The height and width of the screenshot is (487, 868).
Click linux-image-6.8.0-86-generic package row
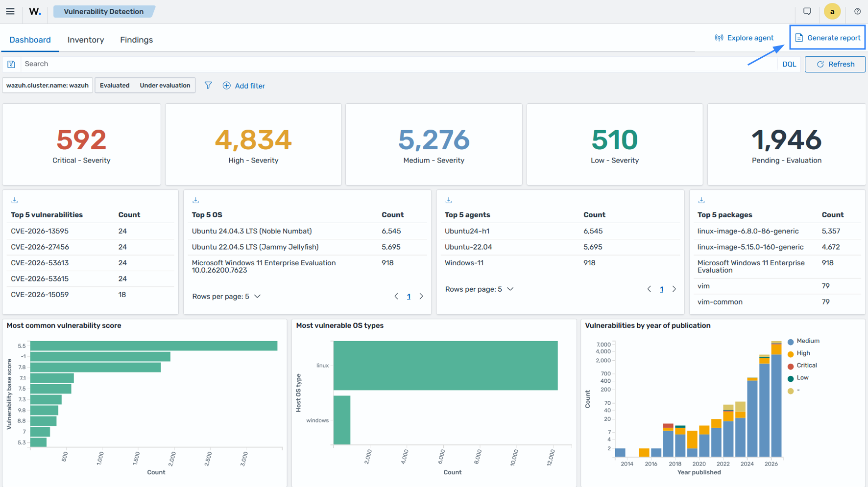click(777, 231)
